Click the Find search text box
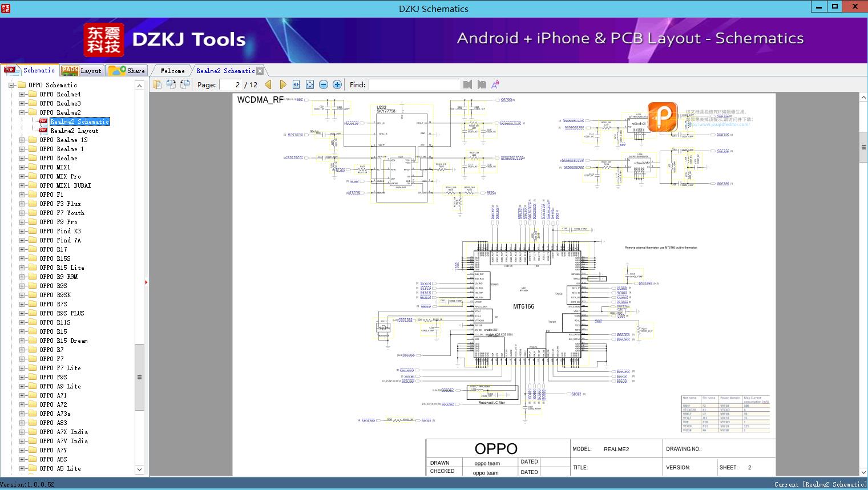 (x=414, y=84)
